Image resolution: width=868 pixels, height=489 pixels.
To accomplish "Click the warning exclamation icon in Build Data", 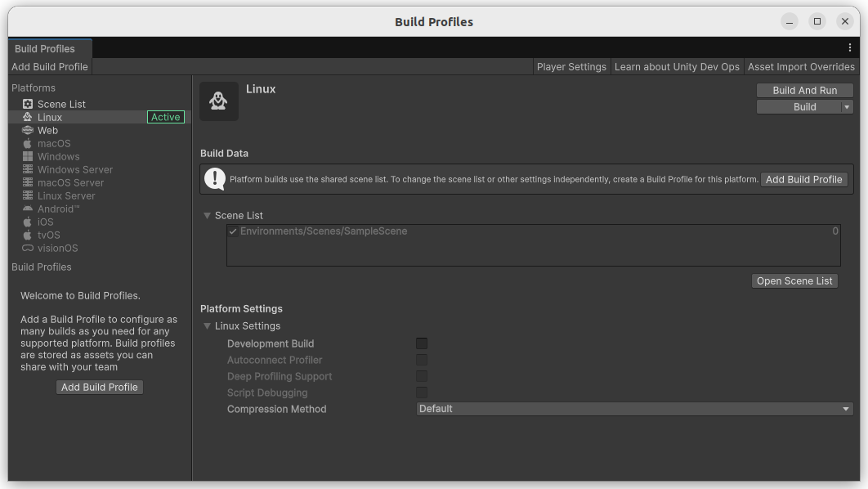I will [215, 179].
